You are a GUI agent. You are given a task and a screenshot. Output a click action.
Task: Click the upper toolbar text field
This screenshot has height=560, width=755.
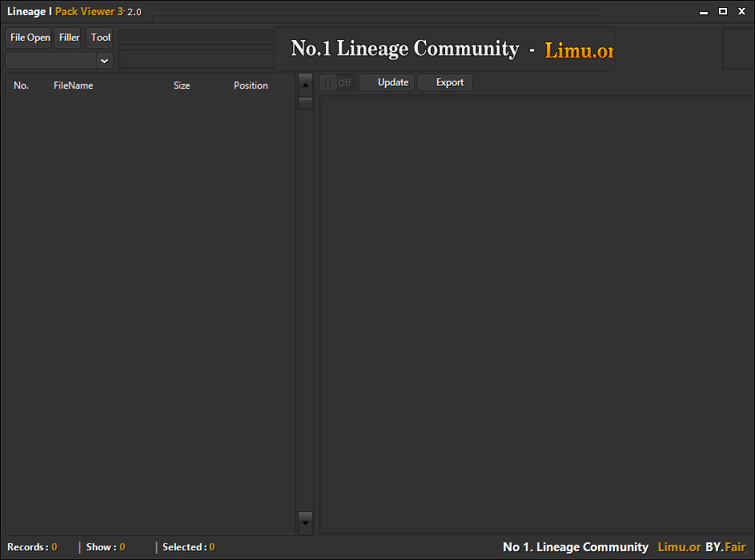pyautogui.click(x=196, y=38)
